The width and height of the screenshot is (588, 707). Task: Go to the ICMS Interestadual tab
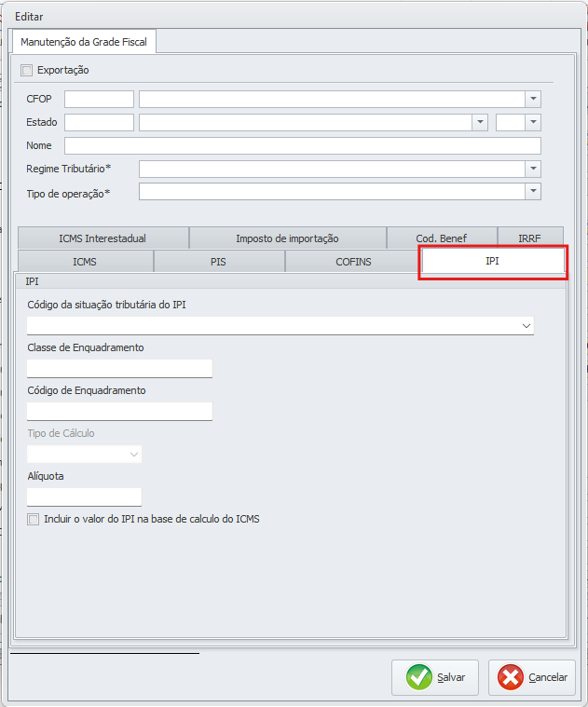click(x=103, y=238)
